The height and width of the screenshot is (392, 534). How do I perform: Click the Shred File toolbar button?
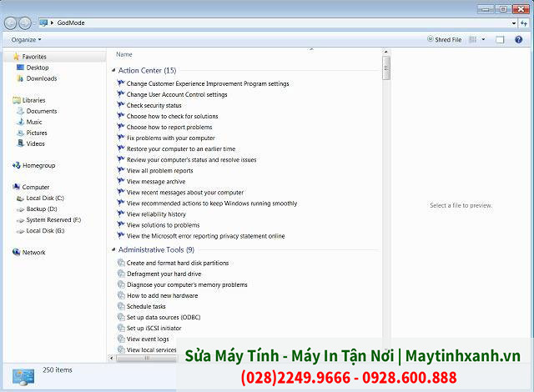(444, 39)
